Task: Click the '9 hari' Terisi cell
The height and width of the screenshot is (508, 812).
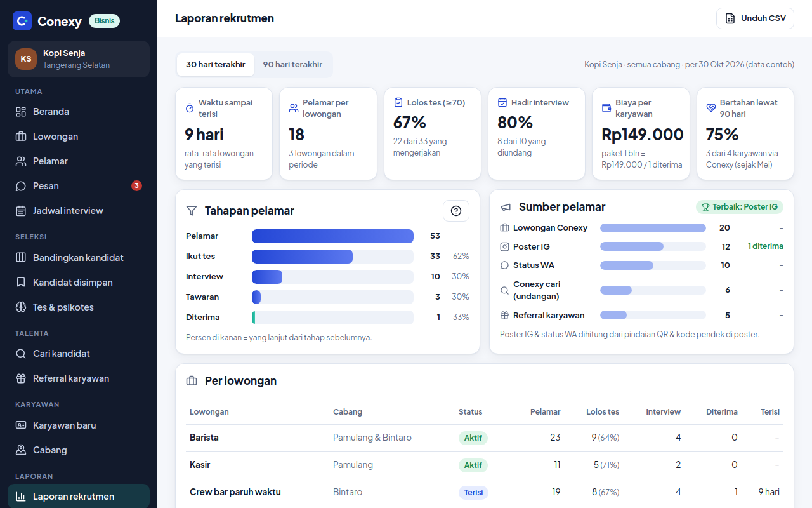Action: tap(769, 492)
